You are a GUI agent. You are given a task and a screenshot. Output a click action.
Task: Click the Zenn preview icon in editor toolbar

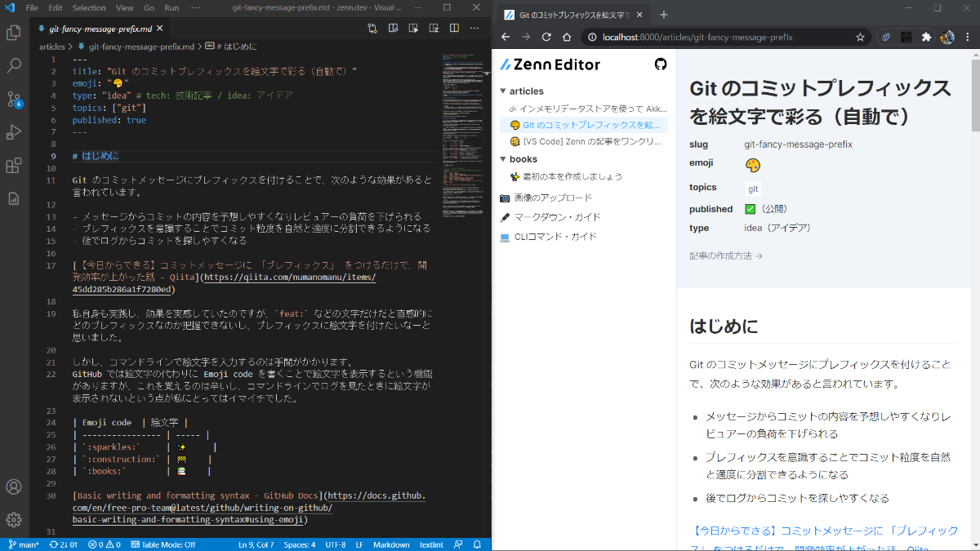tap(434, 29)
